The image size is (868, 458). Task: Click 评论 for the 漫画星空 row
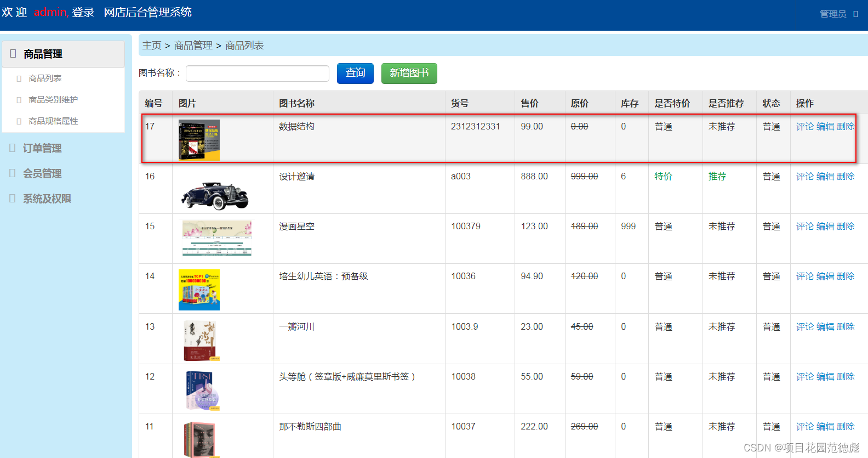(x=805, y=227)
